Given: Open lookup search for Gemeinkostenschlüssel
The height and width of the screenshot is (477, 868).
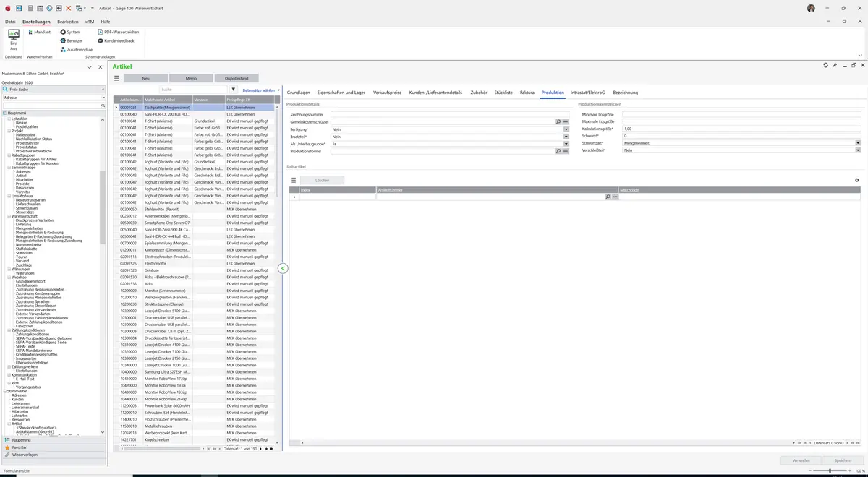Looking at the screenshot, I should pos(558,121).
